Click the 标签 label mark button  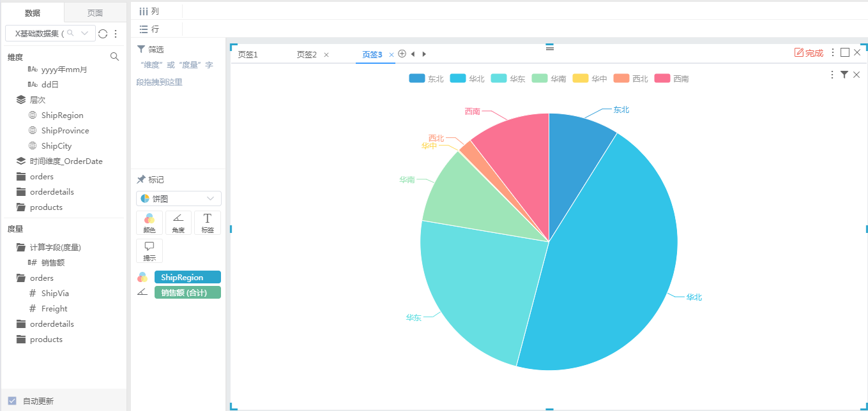click(x=208, y=222)
